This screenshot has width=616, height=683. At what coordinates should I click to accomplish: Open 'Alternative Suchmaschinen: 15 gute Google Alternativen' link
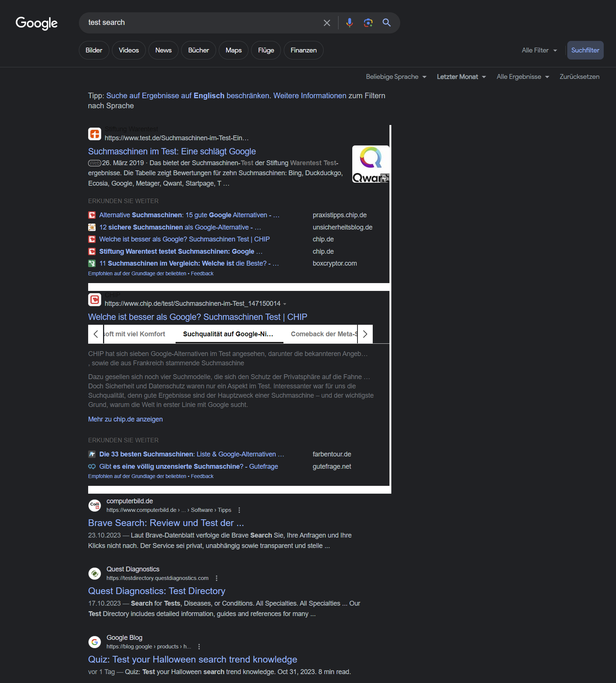(x=189, y=215)
